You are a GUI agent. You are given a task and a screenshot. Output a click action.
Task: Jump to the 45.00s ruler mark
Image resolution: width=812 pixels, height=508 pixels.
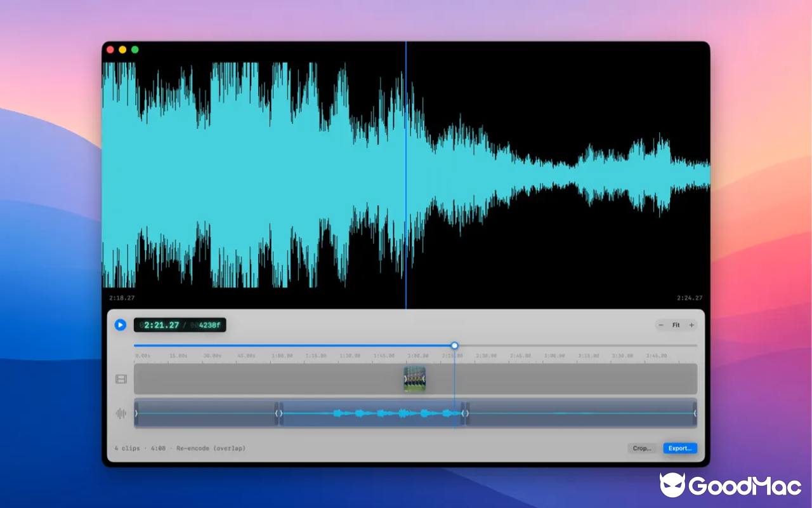[246, 356]
